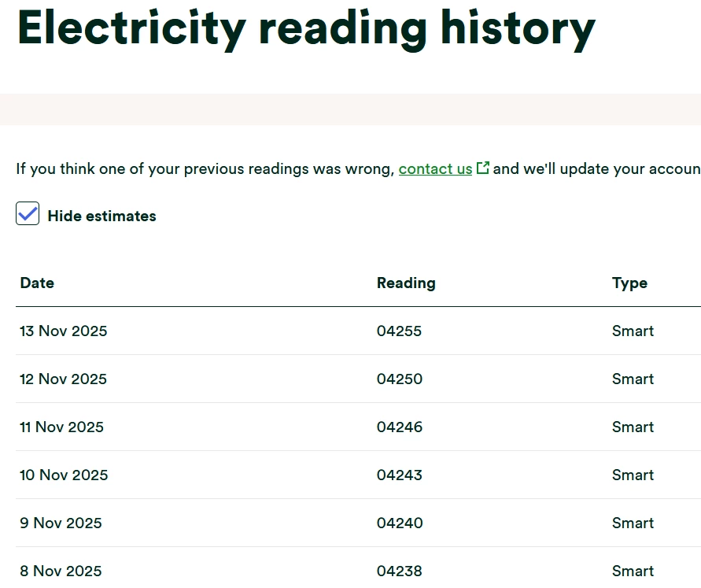Select the 11 Nov 2025 date cell
The width and height of the screenshot is (701, 588).
pyautogui.click(x=61, y=427)
